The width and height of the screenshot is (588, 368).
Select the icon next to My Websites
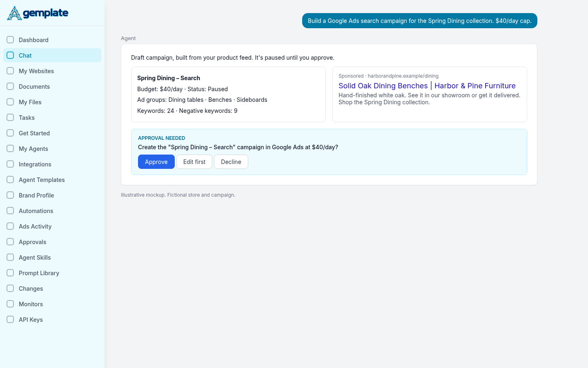point(10,71)
